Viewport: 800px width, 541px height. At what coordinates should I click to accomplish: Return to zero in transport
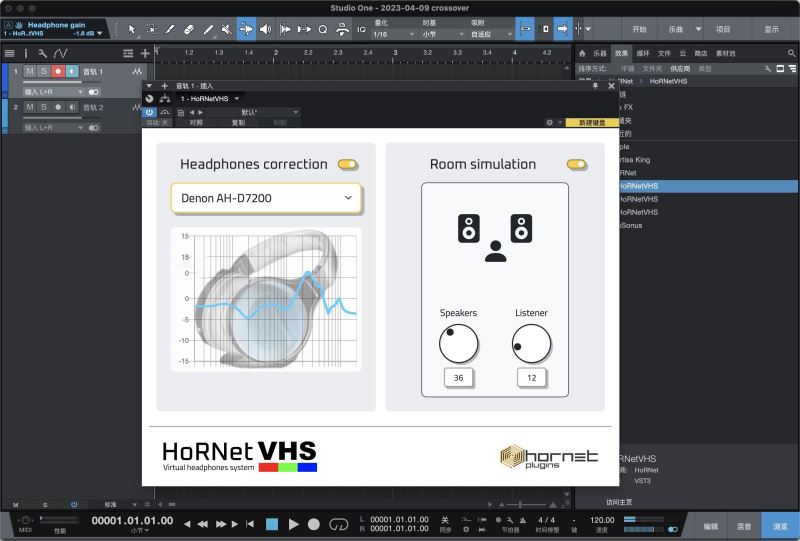coord(250,524)
